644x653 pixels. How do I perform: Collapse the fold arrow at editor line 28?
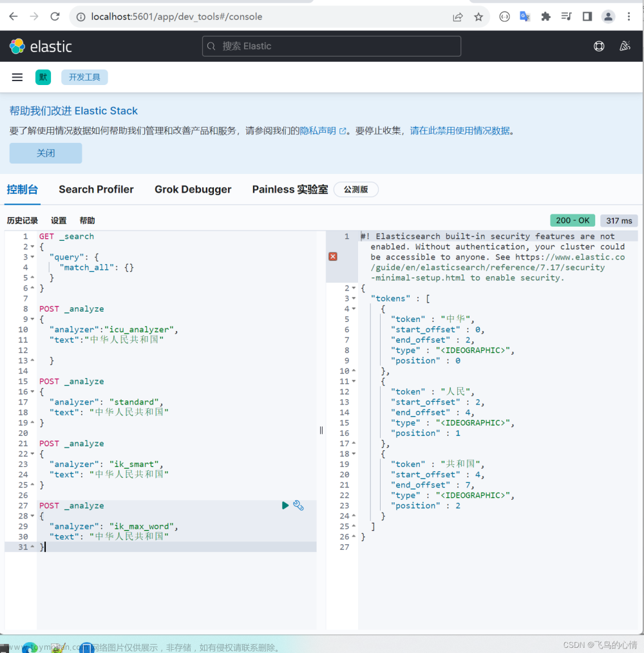[32, 516]
